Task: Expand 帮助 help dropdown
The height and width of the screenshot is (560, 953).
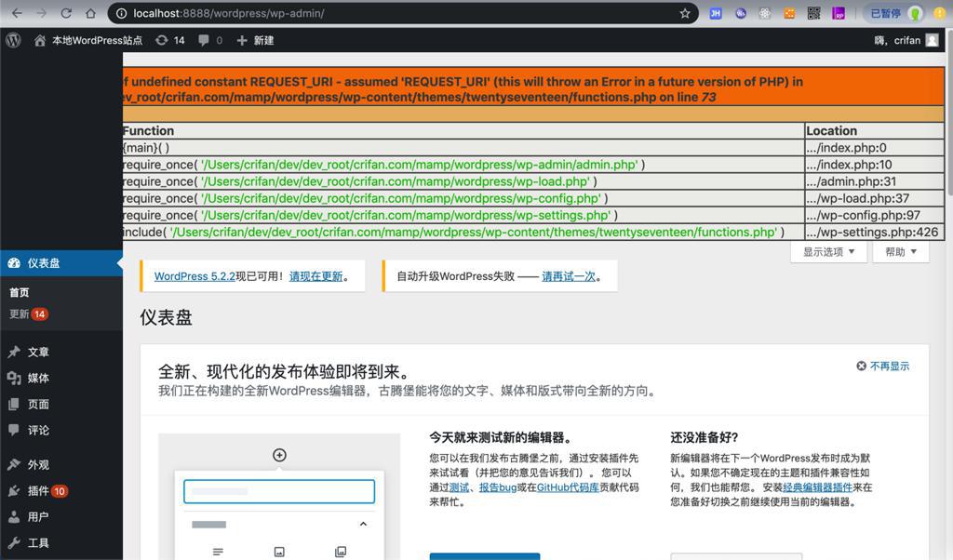Action: pyautogui.click(x=900, y=251)
